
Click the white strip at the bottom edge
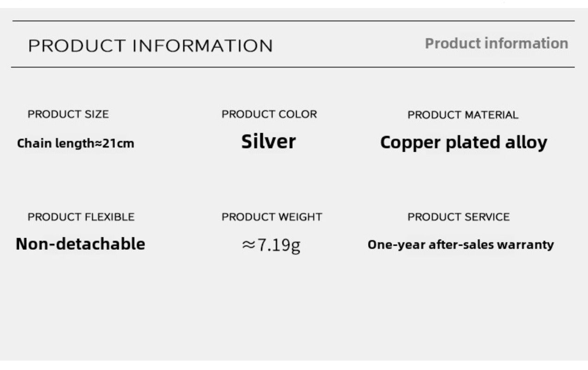294,365
